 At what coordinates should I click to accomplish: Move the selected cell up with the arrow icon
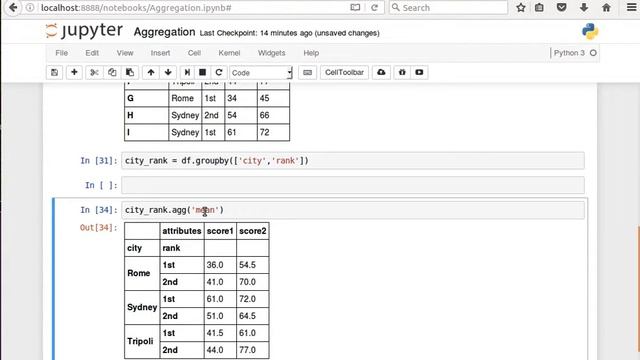click(x=151, y=73)
